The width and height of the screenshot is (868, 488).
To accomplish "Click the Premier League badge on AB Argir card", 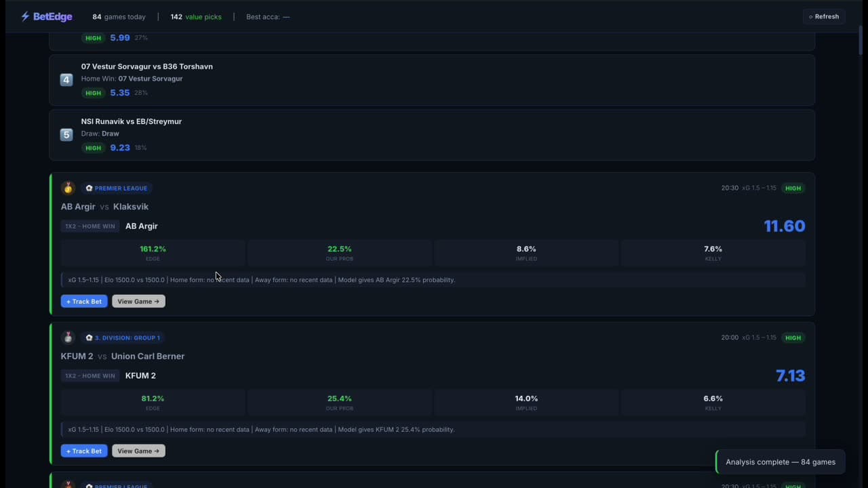I will pyautogui.click(x=117, y=188).
